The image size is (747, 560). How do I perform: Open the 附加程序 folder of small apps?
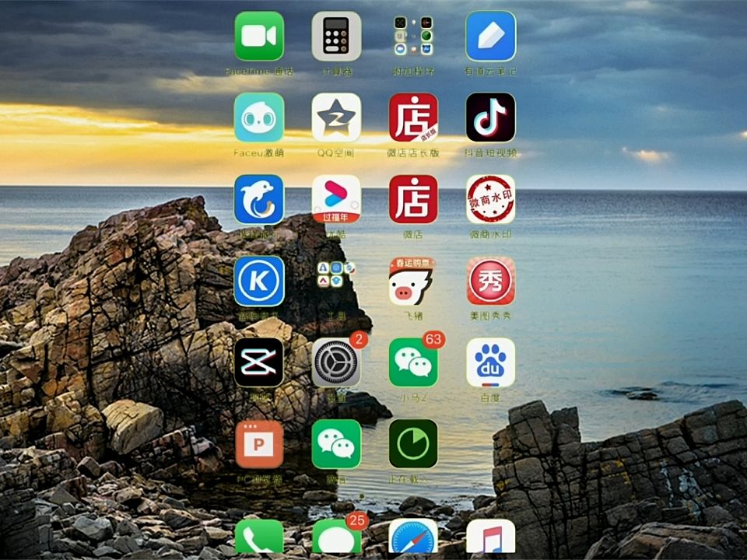click(x=413, y=37)
